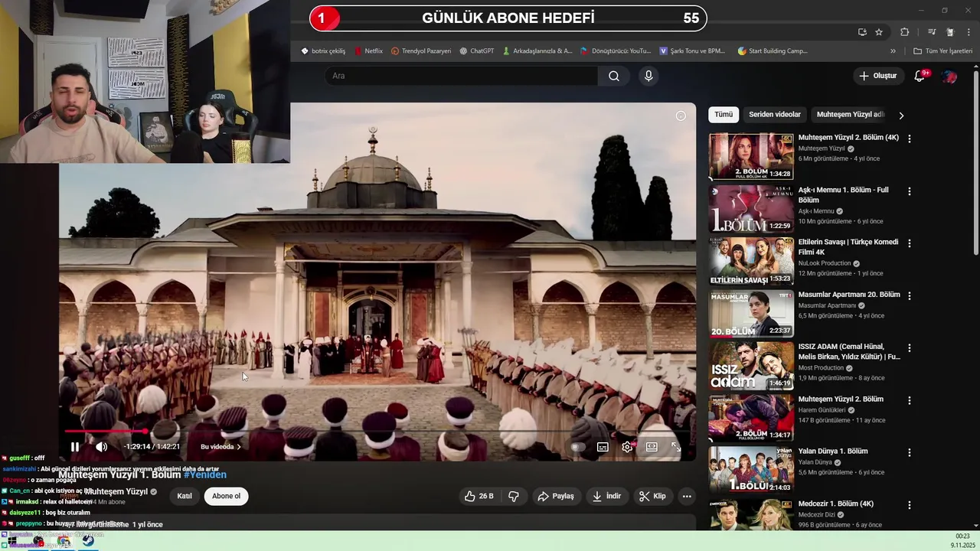
Task: Open the Muhteşem Yüzyıl 2. Bölüm (4K) thumbnail
Action: click(x=751, y=156)
